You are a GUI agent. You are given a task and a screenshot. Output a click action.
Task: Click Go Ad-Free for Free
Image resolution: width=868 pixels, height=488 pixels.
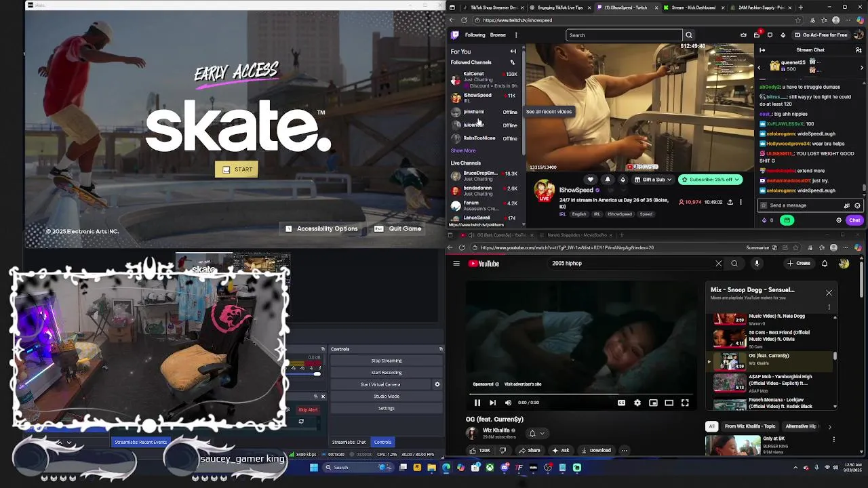coord(821,35)
